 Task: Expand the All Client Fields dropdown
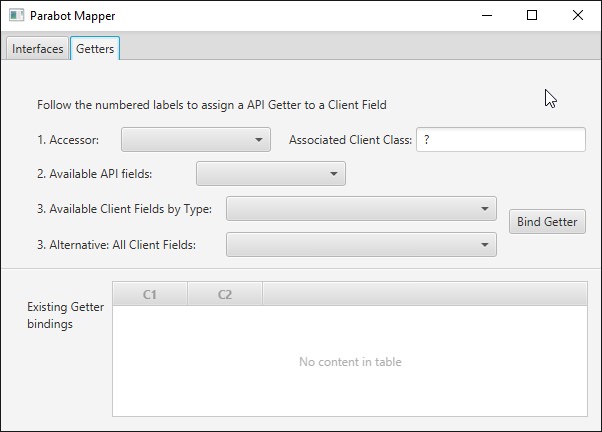(361, 245)
